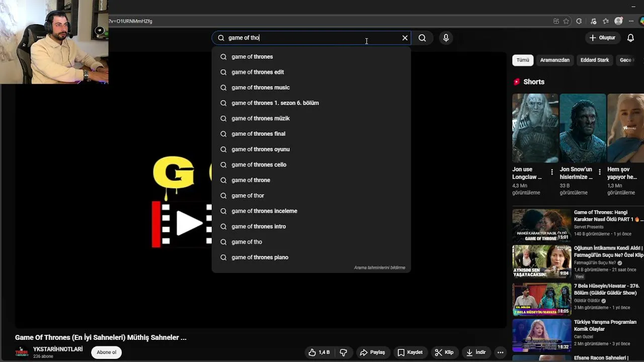644x362 pixels.
Task: Open the 'Jon use Longclaw' Short thumbnail
Action: 535,128
